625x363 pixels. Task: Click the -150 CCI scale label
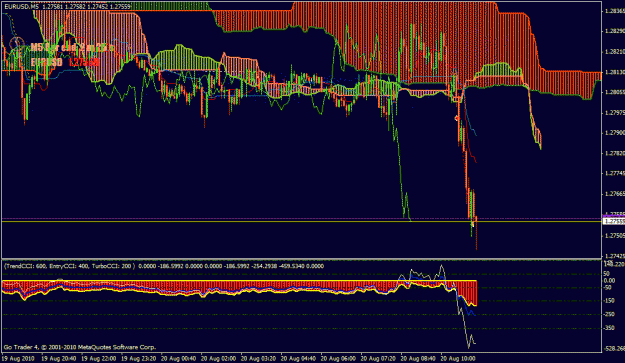point(609,301)
